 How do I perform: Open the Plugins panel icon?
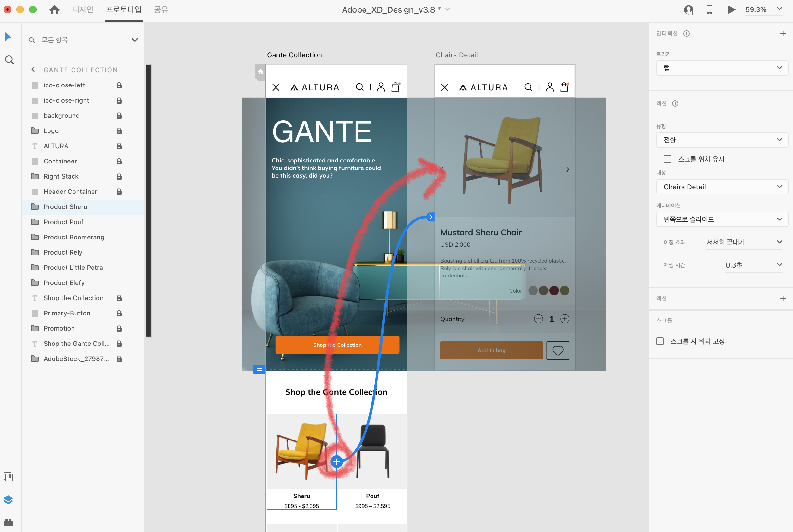[9, 522]
